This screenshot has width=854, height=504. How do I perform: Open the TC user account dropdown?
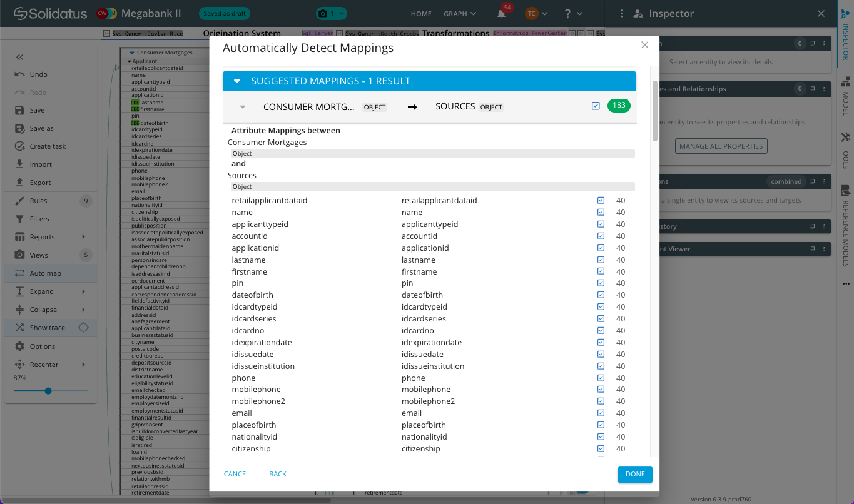coord(536,13)
